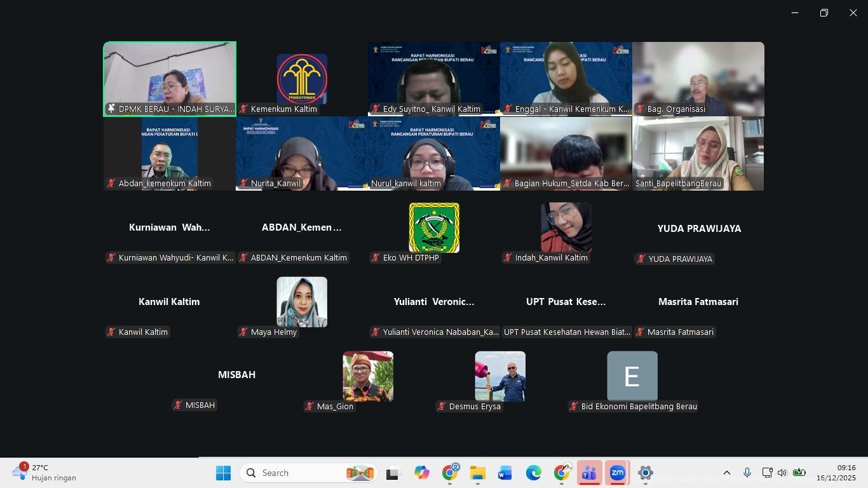Screen dimensions: 868x488
Task: Open the volume control in system tray
Action: [782, 473]
